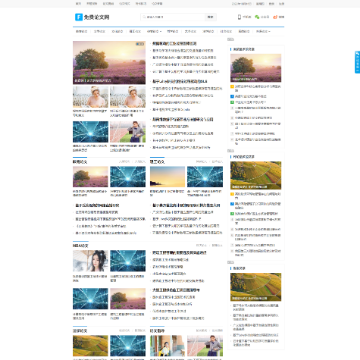Click blue rank badge in first sidebar list
This screenshot has height=360, width=360.
tap(232, 96)
